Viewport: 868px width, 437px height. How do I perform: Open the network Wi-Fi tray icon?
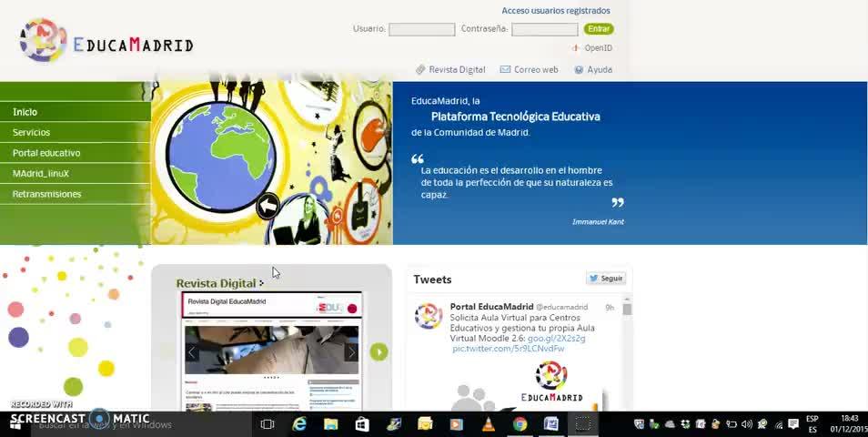(x=779, y=425)
